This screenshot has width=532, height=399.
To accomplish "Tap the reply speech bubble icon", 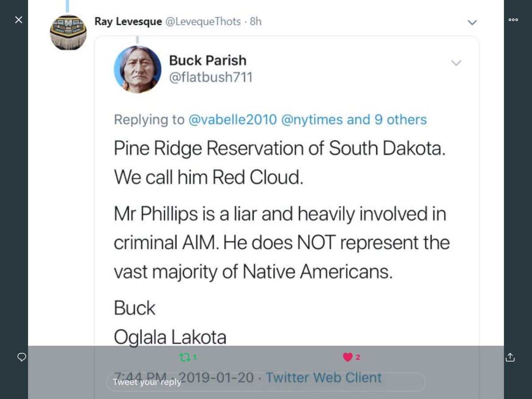I will click(x=21, y=357).
